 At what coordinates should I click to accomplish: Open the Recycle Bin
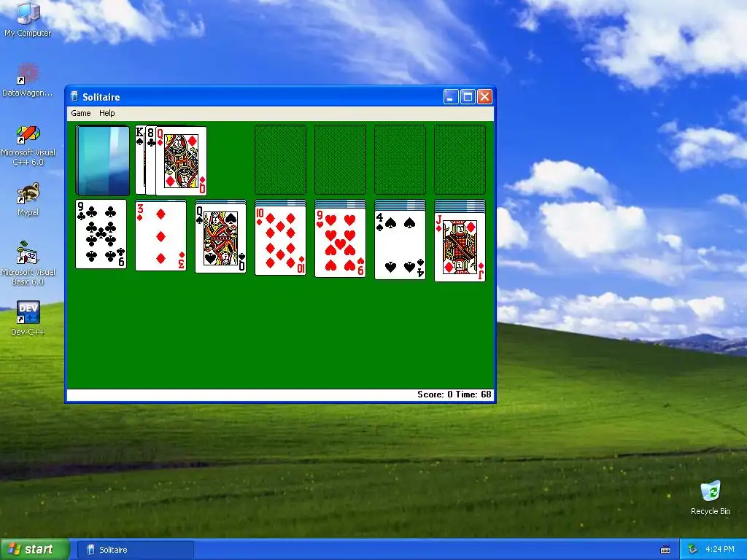point(711,498)
